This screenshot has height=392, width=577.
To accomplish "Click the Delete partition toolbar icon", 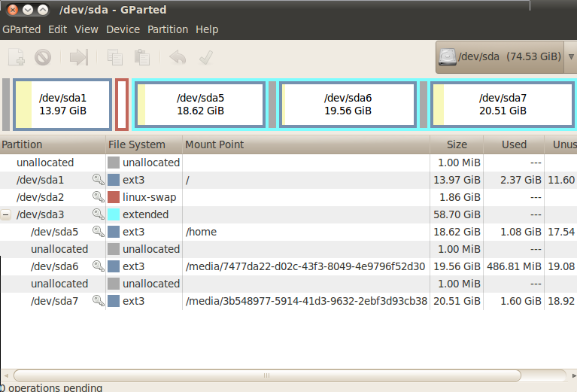I will pyautogui.click(x=43, y=57).
